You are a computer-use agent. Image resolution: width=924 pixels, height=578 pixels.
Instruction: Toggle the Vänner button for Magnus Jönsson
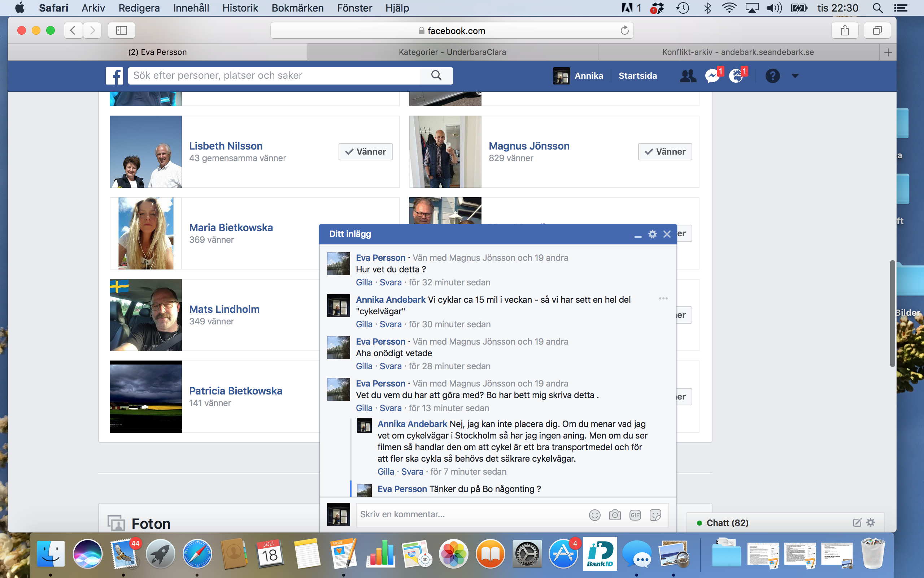point(665,152)
